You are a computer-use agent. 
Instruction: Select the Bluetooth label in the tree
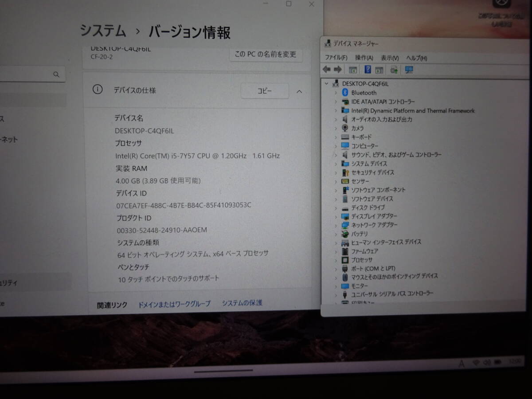pos(364,93)
